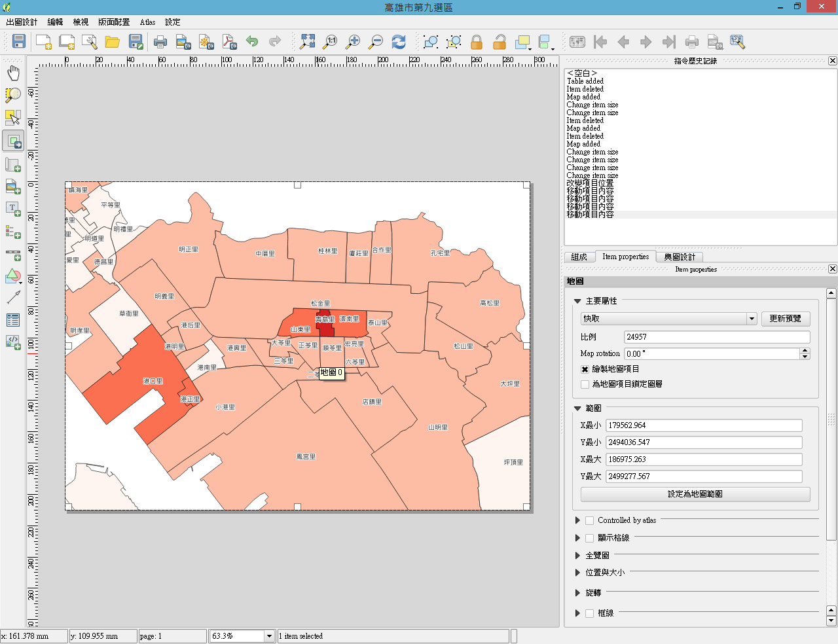This screenshot has width=838, height=644.
Task: Click the Zoom full icon
Action: click(x=307, y=42)
